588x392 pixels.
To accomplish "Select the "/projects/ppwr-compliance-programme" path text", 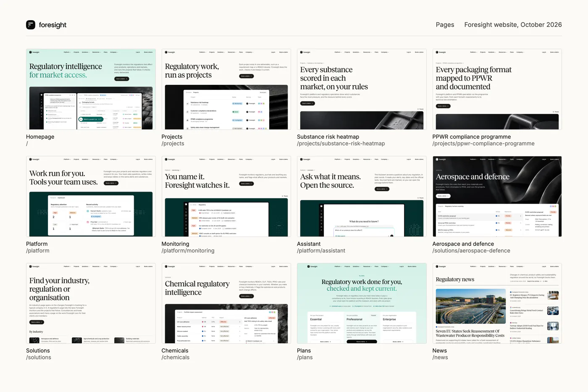I will [x=483, y=144].
